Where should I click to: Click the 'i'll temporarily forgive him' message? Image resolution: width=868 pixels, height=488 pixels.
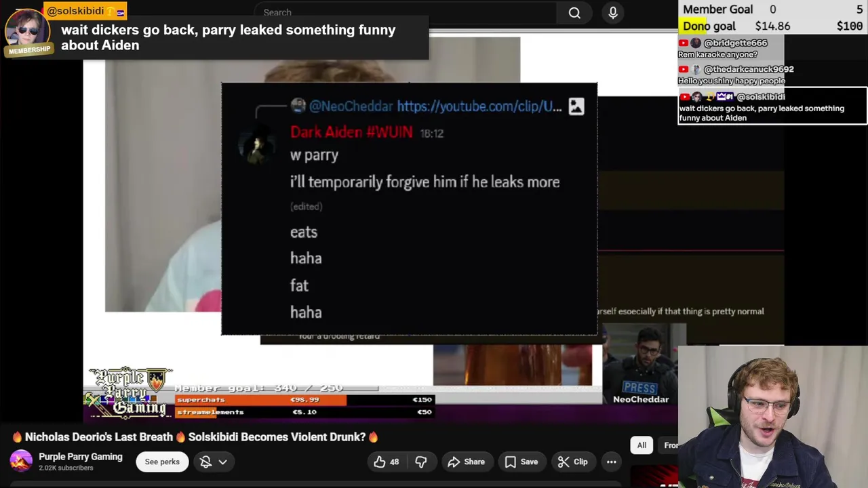425,182
